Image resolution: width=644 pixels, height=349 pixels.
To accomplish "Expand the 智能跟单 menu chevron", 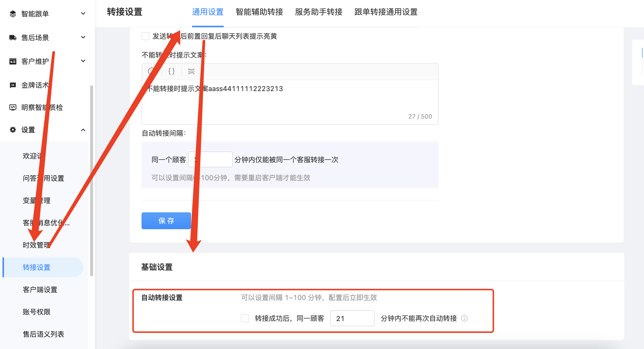I will click(x=83, y=14).
